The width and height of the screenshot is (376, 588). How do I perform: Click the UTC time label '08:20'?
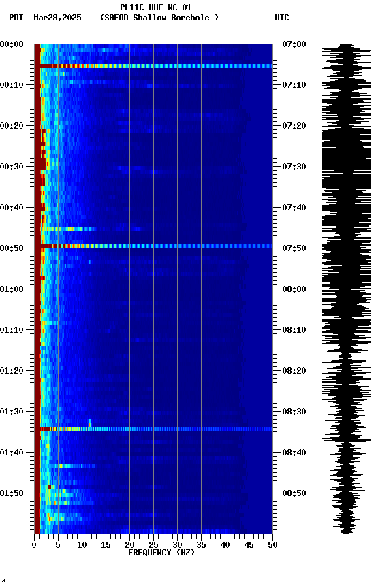[294, 371]
